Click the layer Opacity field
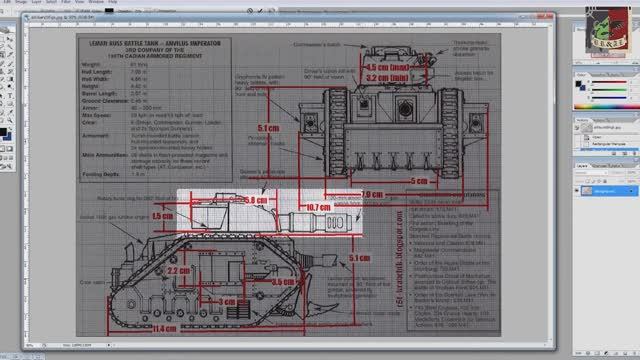This screenshot has width=640, height=360. (x=632, y=173)
